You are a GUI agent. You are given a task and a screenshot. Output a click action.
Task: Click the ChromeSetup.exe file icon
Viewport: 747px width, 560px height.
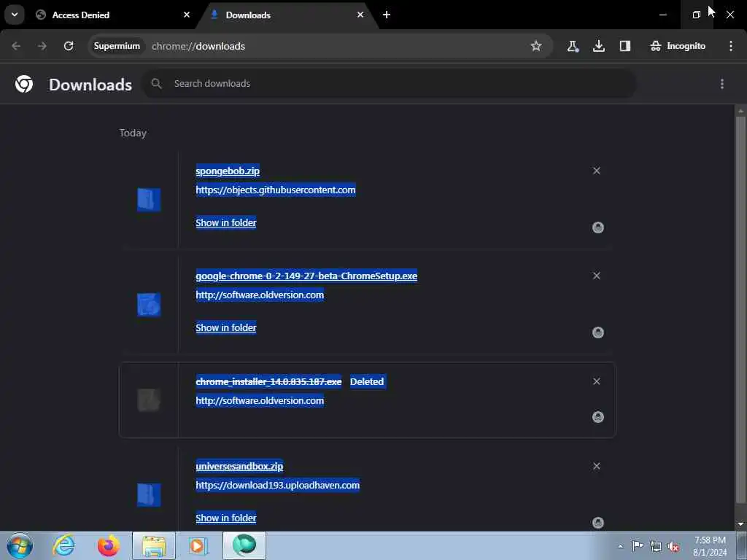pyautogui.click(x=149, y=305)
